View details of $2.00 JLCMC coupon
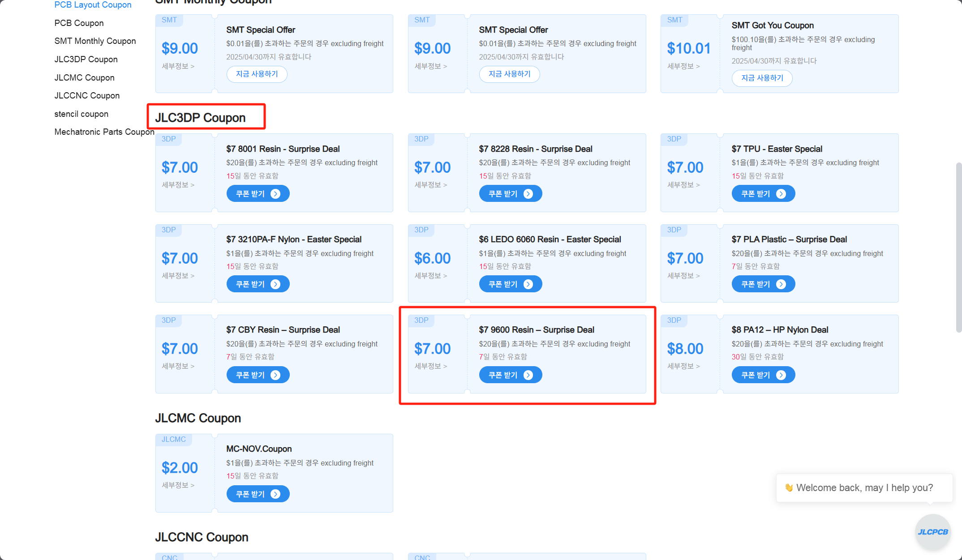The image size is (962, 560). 178,485
